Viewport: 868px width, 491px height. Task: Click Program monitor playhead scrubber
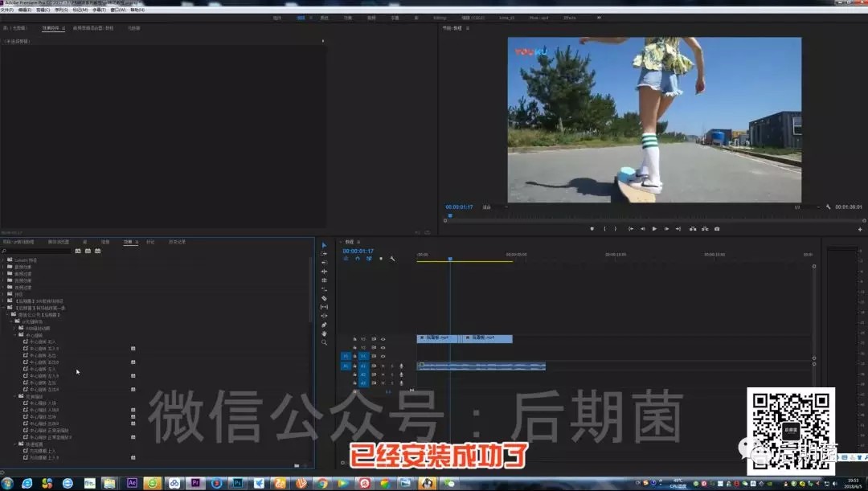pyautogui.click(x=450, y=215)
